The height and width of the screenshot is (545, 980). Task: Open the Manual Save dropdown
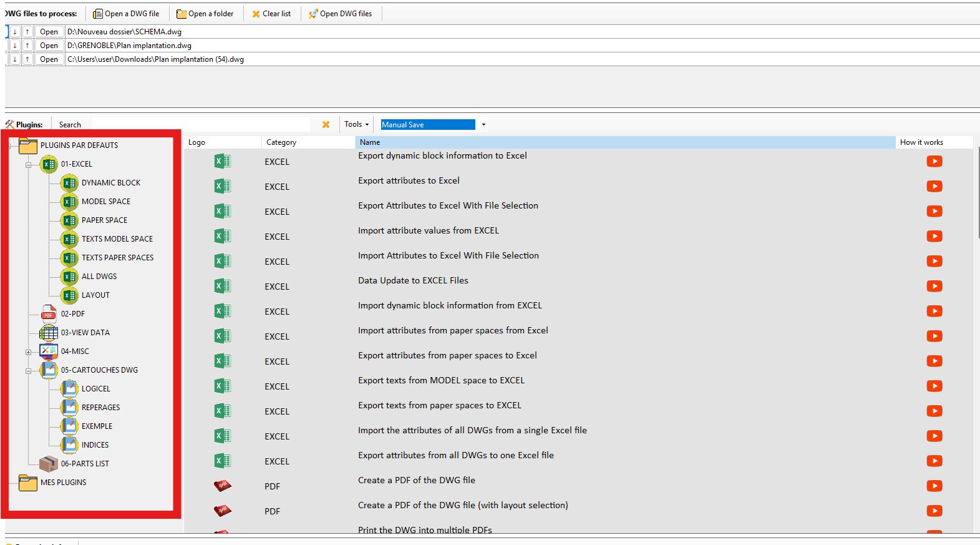coord(483,124)
